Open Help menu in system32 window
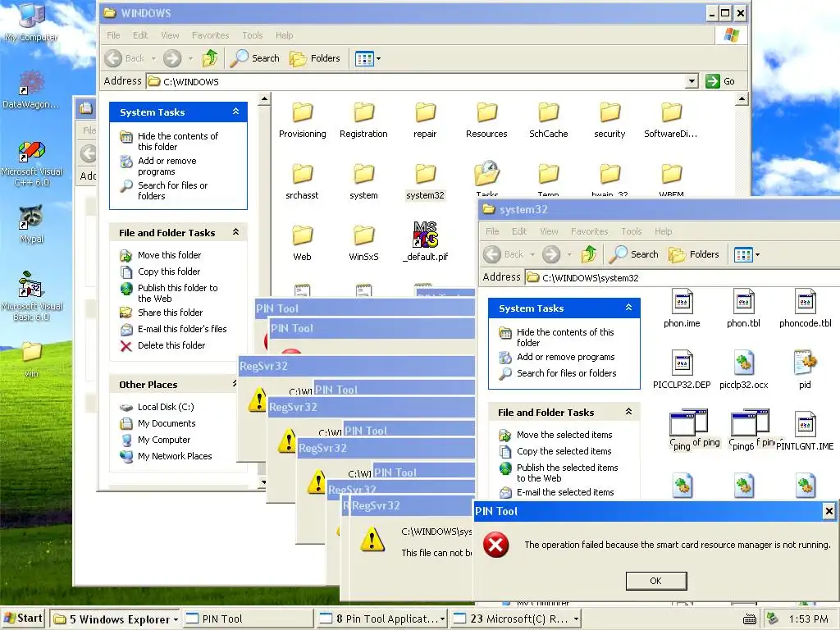The width and height of the screenshot is (840, 630). click(x=663, y=231)
